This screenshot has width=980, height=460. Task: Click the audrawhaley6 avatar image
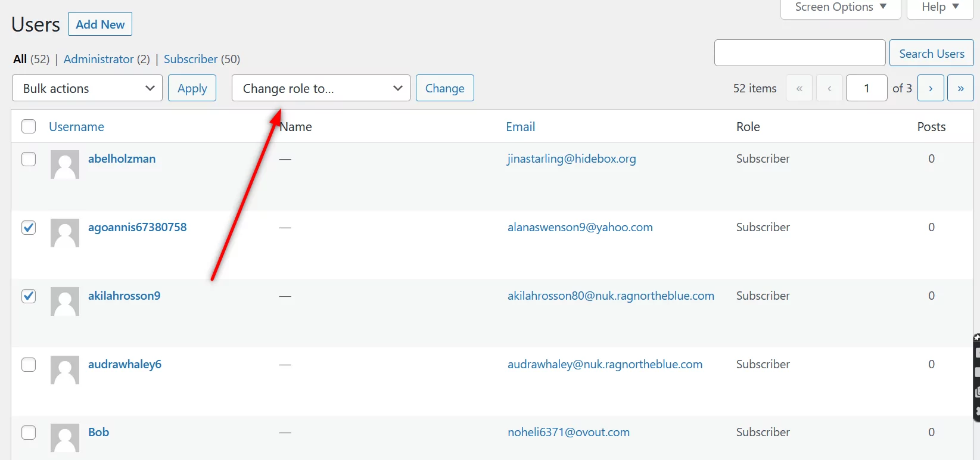[x=65, y=370]
